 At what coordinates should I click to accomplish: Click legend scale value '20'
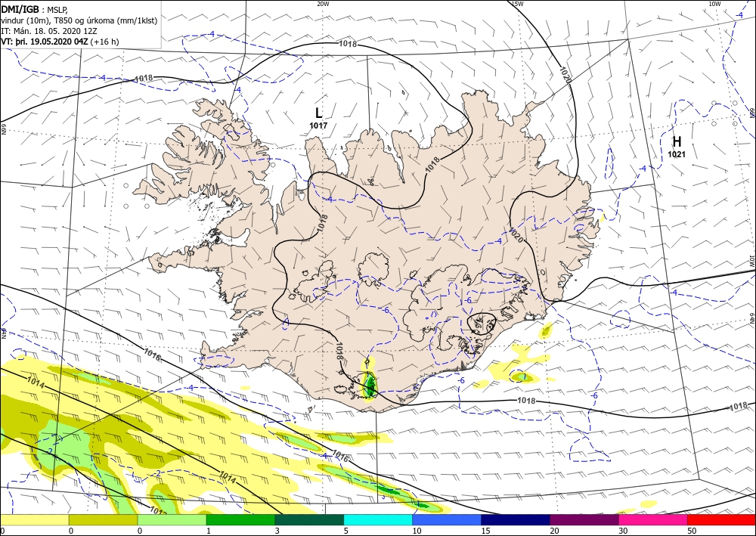pos(554,531)
